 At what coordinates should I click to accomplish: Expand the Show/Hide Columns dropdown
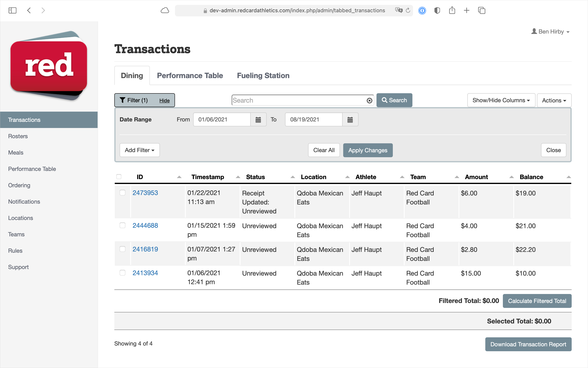(x=501, y=100)
